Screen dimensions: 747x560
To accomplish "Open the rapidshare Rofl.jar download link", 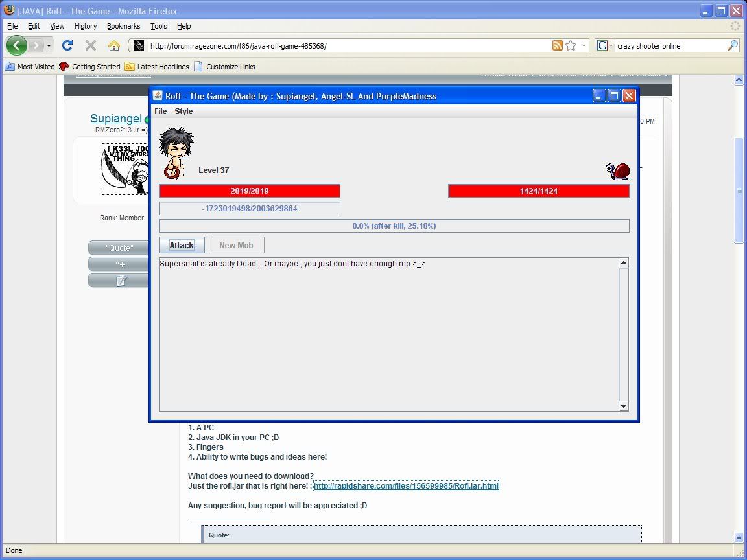I will (406, 486).
